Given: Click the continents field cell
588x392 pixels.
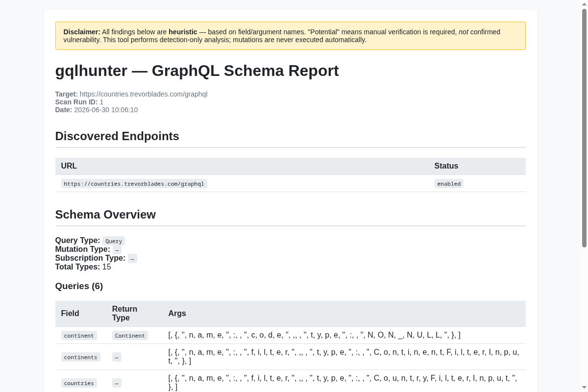Looking at the screenshot, I should tap(81, 357).
